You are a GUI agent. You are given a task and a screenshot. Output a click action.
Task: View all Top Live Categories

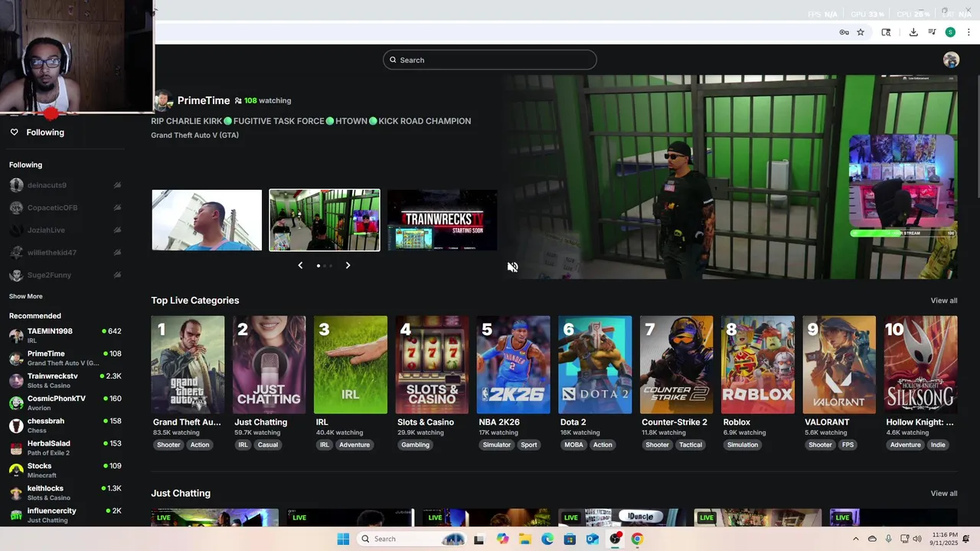tap(943, 301)
